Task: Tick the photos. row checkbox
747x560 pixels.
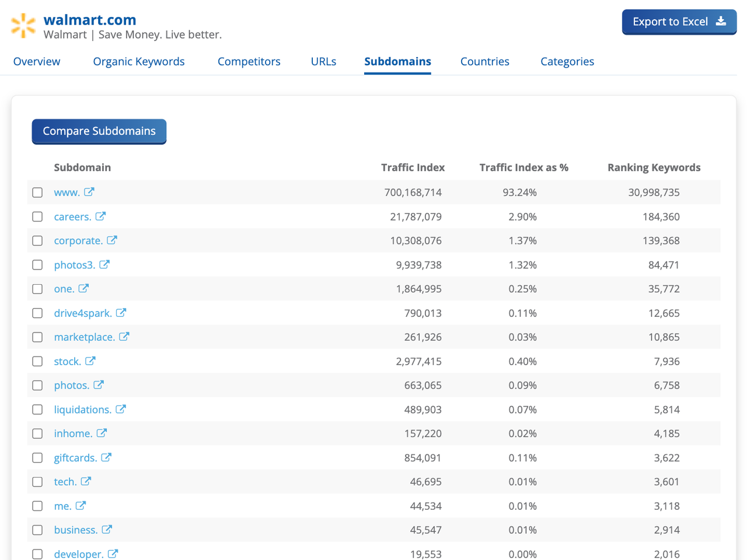Action: click(x=37, y=386)
